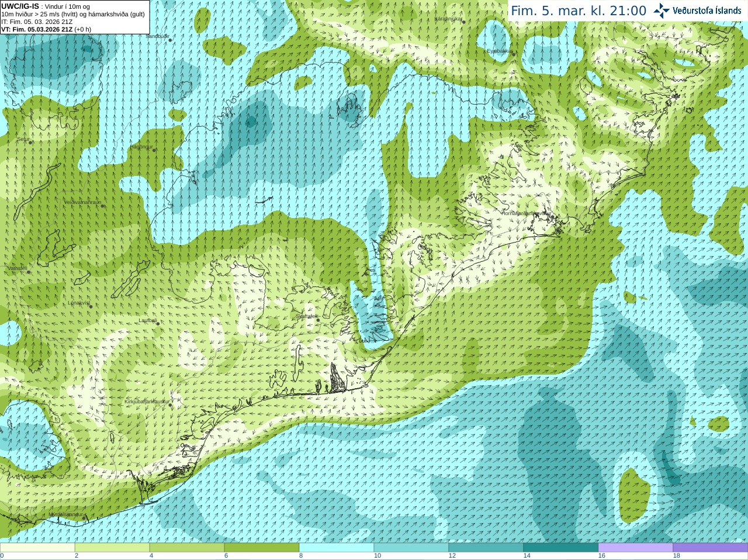Click the Sandbúðir station label
The image size is (748, 560).
(157, 36)
